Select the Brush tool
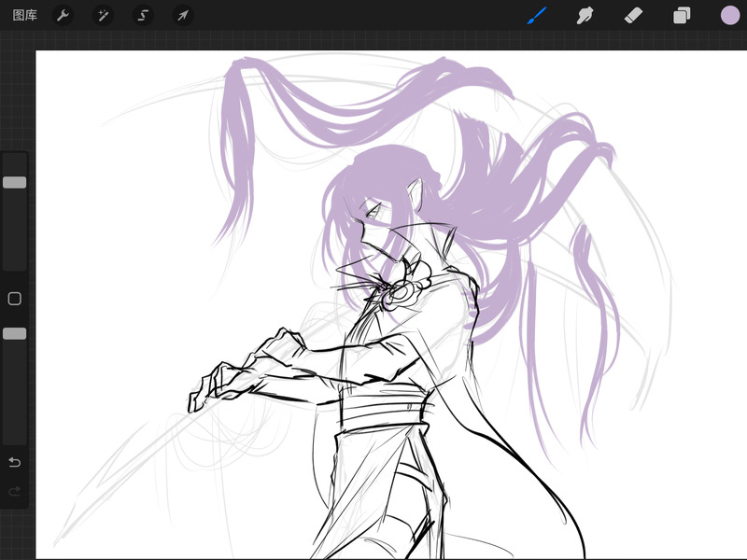 point(538,15)
